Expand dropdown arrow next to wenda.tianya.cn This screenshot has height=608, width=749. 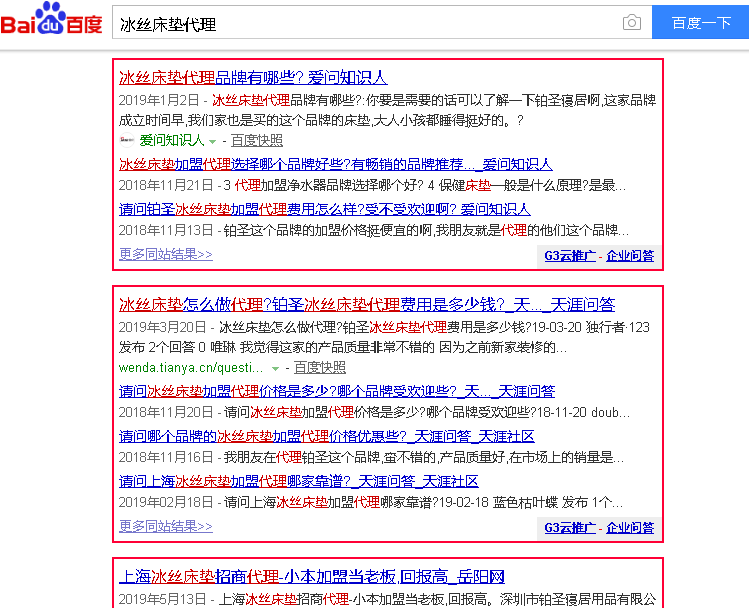pos(275,369)
